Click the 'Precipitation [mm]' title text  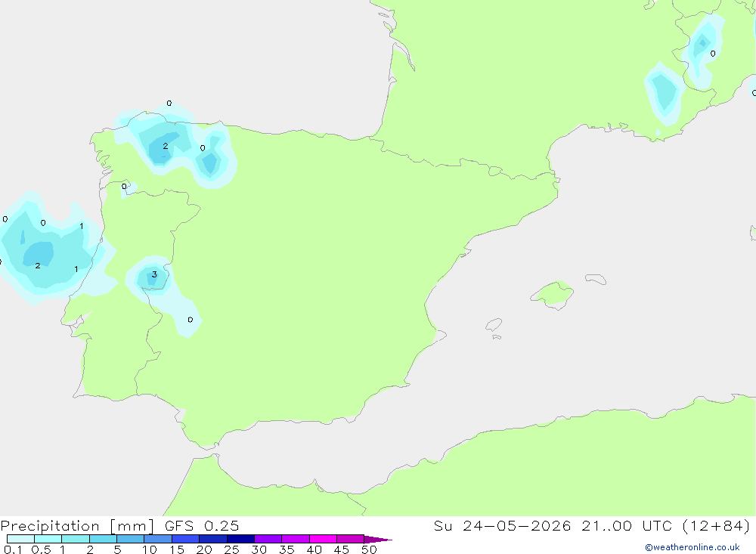(77, 526)
